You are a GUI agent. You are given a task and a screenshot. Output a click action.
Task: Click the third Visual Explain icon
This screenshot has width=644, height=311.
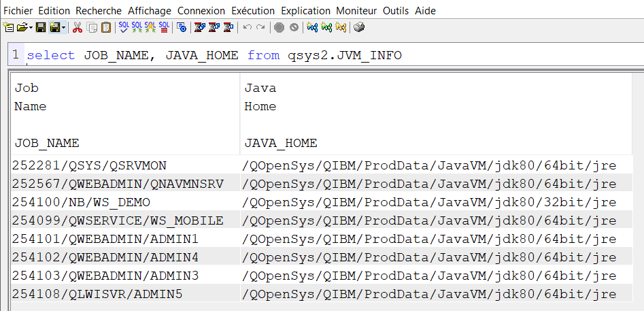tap(341, 27)
